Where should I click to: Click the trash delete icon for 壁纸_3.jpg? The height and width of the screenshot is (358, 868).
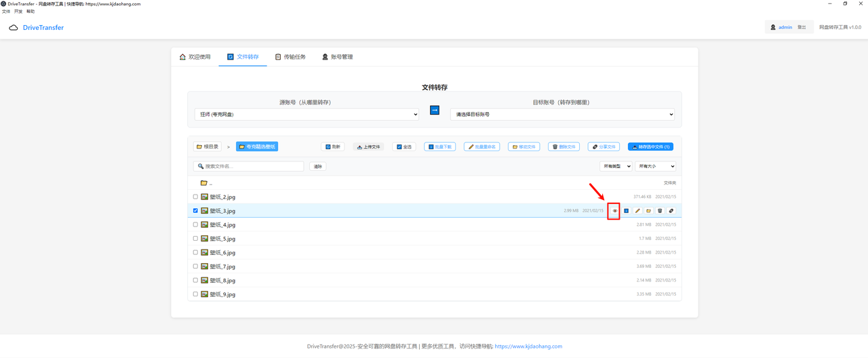coord(660,211)
